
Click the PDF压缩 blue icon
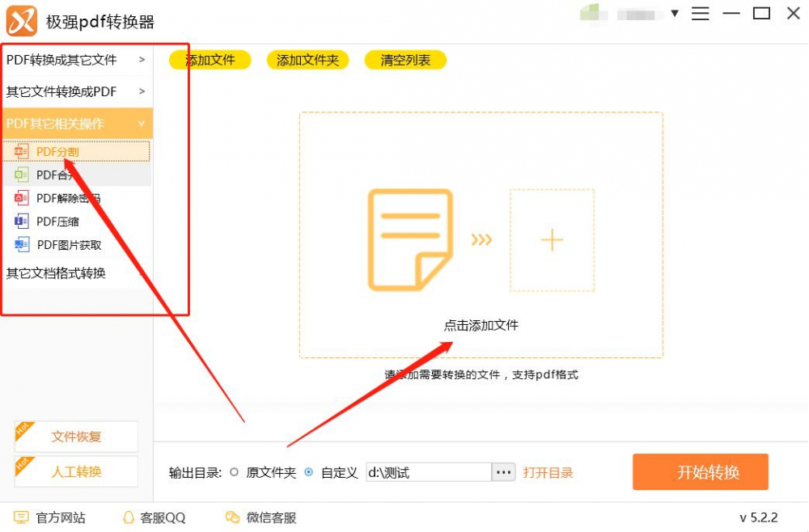coord(21,222)
